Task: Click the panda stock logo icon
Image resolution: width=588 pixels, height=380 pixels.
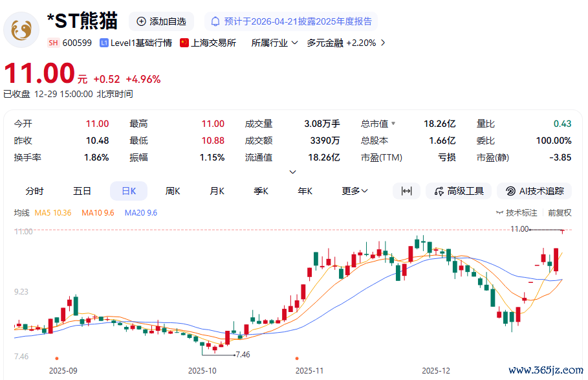Action: click(x=21, y=30)
